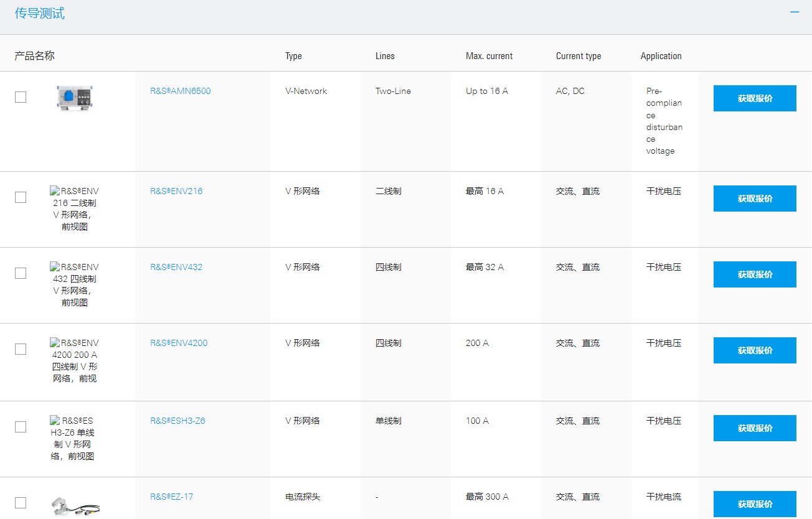The width and height of the screenshot is (812, 519).
Task: Follow the R&S ENV432 link
Action: pos(176,267)
